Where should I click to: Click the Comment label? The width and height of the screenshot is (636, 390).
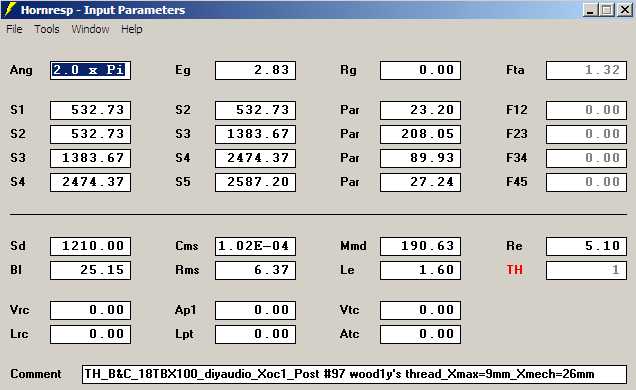[36, 374]
